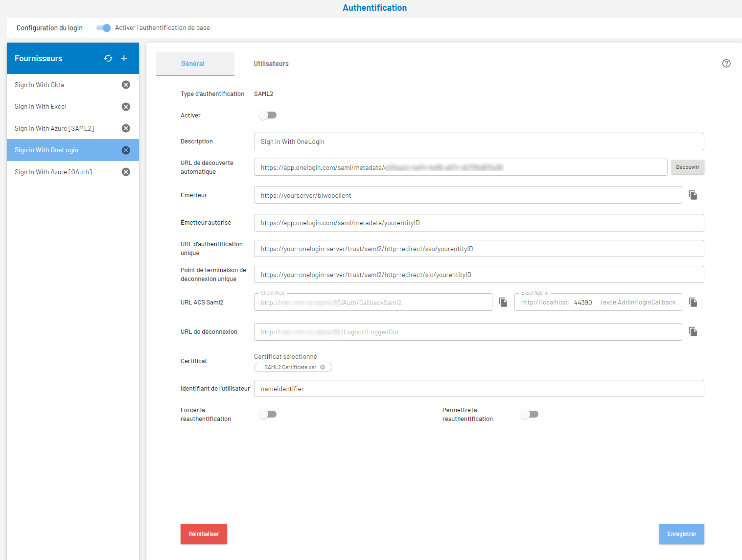Remove the SAML2 Certificate.cer chip
Screen dimensions: 742x560
tap(323, 367)
